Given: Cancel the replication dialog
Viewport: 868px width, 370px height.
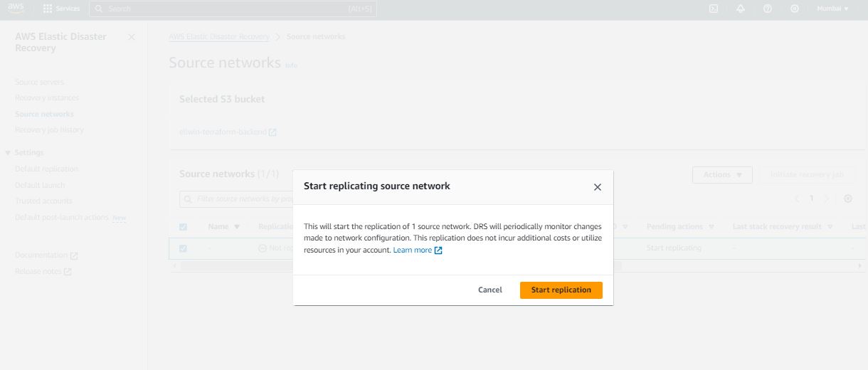Looking at the screenshot, I should [490, 290].
